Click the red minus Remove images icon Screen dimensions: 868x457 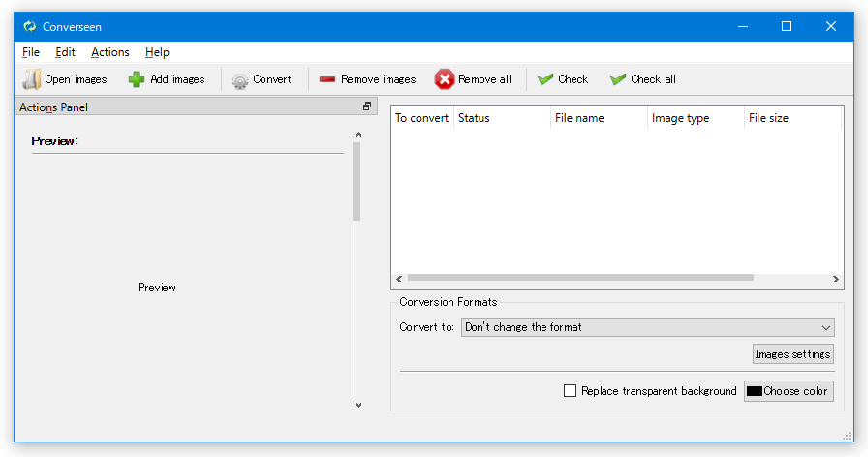[x=327, y=79]
